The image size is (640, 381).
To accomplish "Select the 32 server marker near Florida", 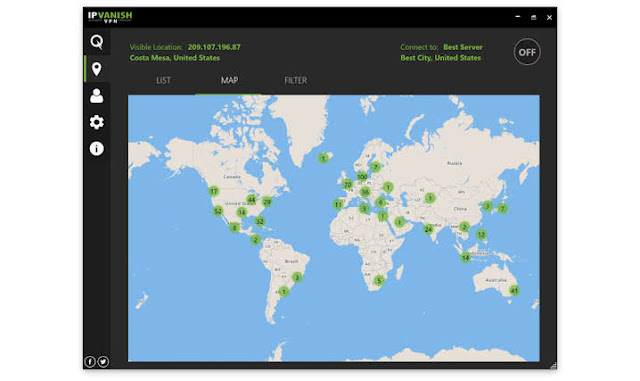I will 260,221.
